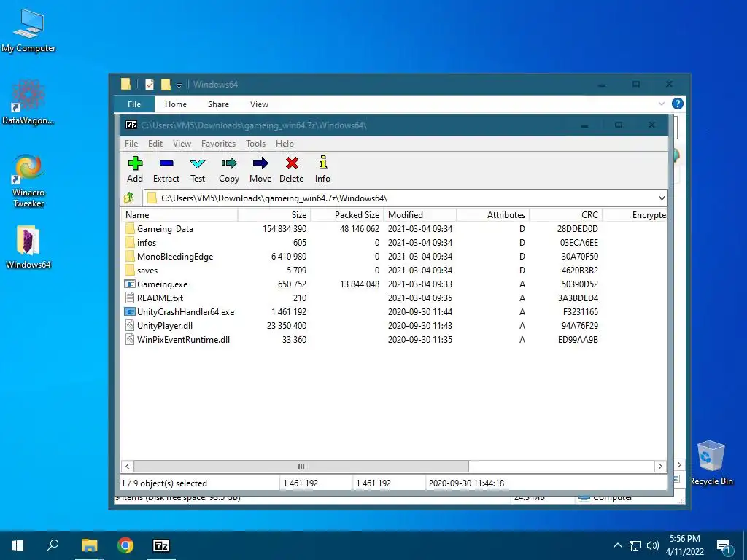Sort by the Attributes column header

click(x=493, y=215)
